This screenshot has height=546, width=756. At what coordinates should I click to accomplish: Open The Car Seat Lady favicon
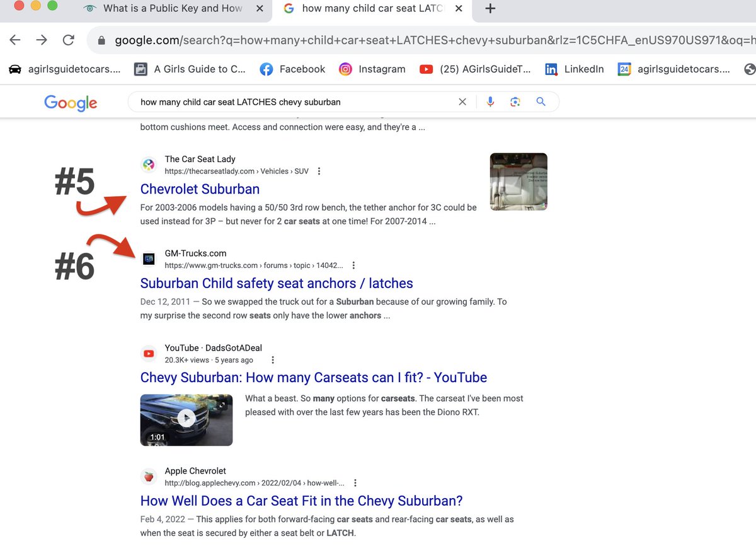pyautogui.click(x=149, y=165)
